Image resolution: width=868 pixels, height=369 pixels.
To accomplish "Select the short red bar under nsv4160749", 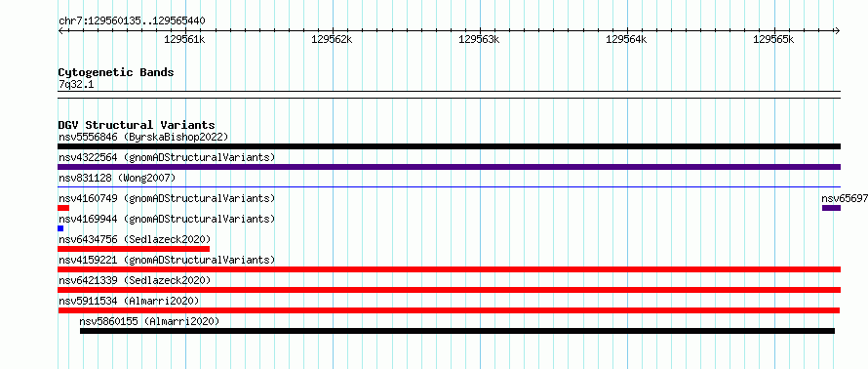I will 63,208.
